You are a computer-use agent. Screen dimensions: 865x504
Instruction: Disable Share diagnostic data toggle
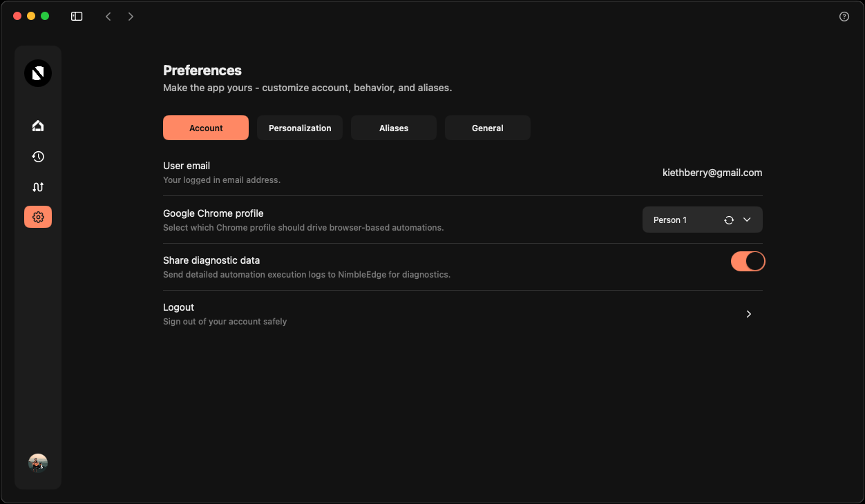click(x=748, y=261)
